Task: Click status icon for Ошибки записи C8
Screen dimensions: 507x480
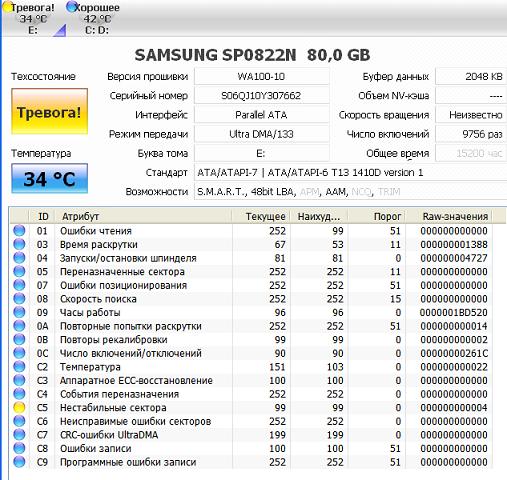Action: tap(19, 448)
